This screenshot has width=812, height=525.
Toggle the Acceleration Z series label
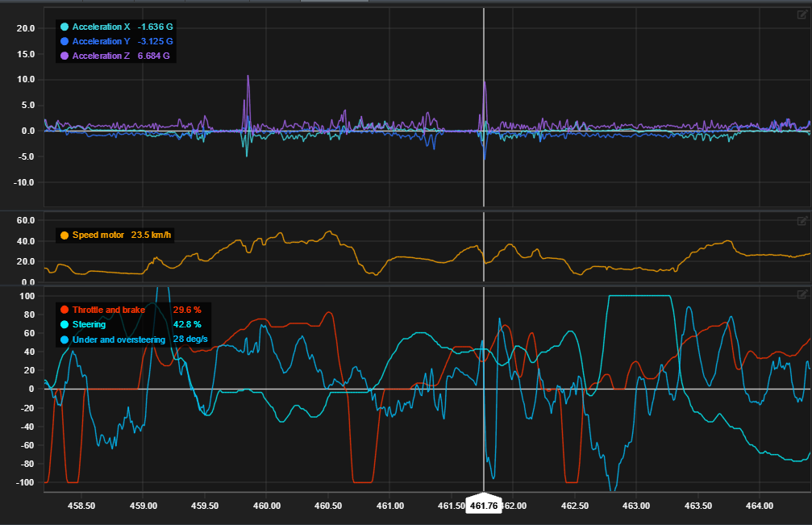pos(101,56)
